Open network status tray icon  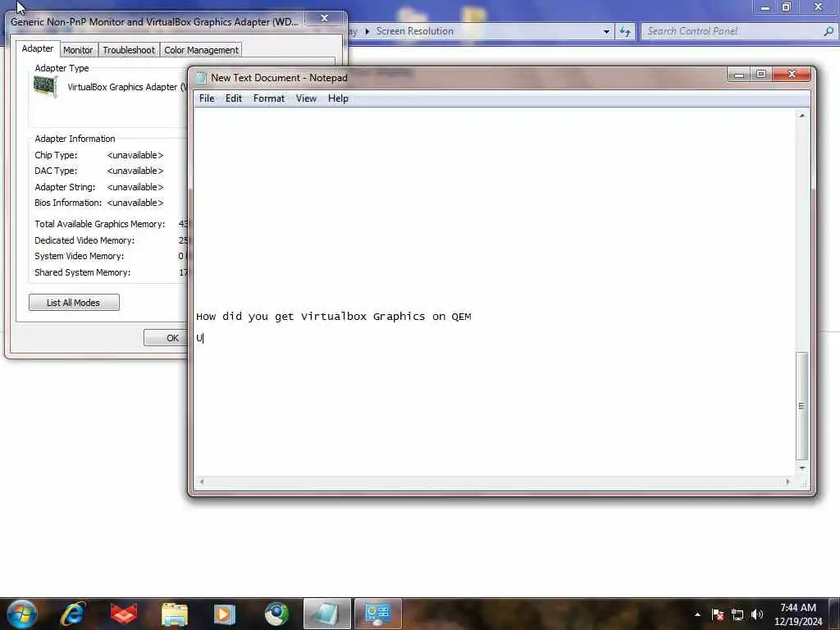[x=737, y=615]
